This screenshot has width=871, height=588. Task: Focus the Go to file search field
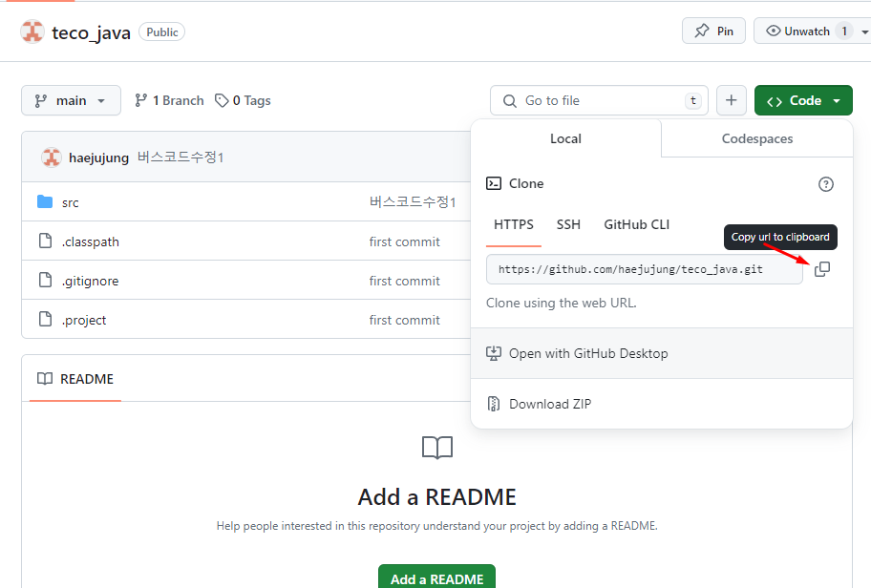coord(599,100)
